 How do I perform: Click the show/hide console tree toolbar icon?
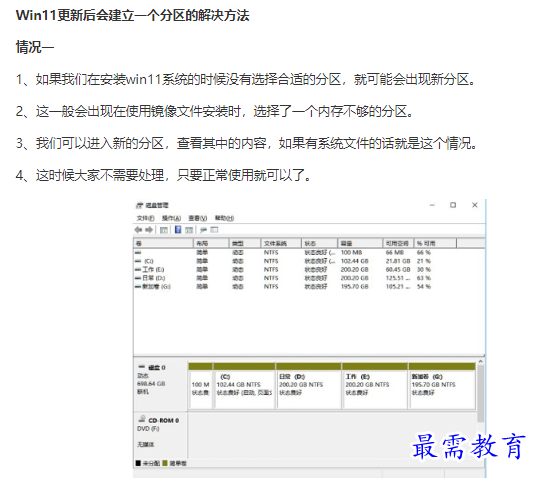click(164, 230)
